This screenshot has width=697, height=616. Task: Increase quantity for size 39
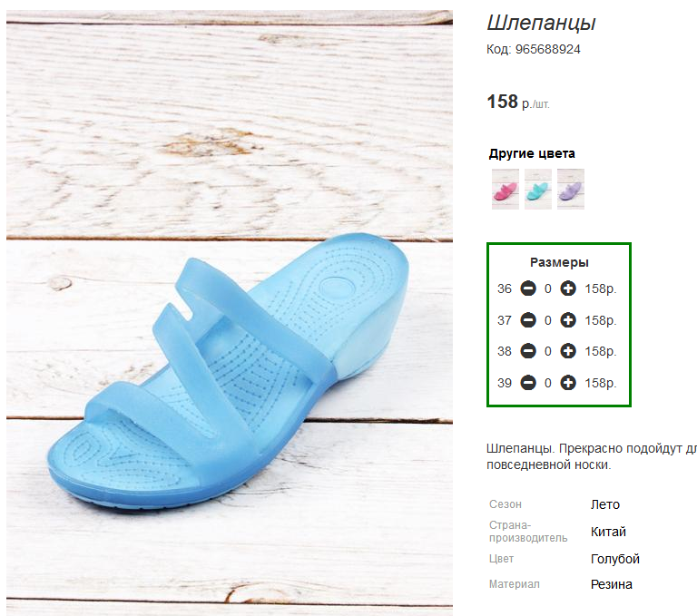pos(567,383)
